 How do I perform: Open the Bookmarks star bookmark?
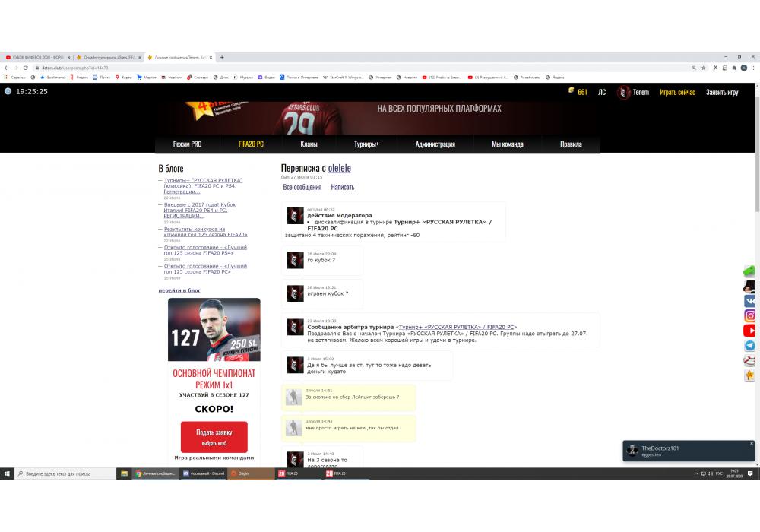[52, 77]
